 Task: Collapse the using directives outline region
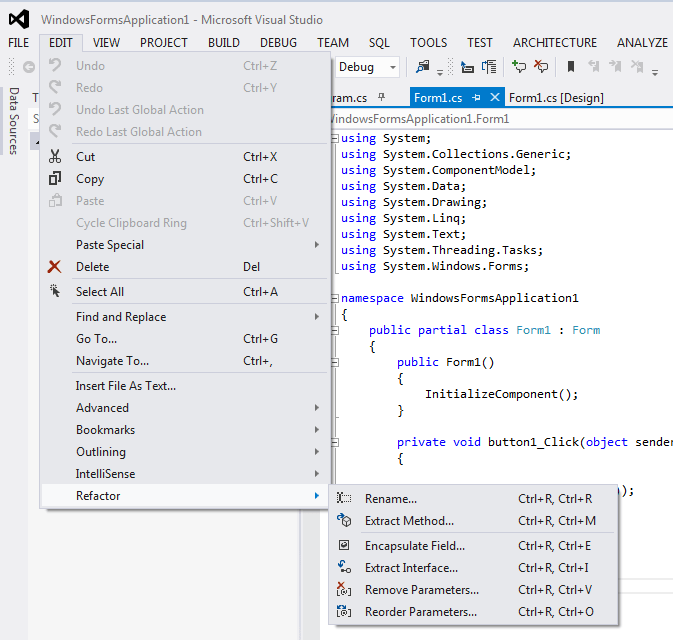pos(335,138)
